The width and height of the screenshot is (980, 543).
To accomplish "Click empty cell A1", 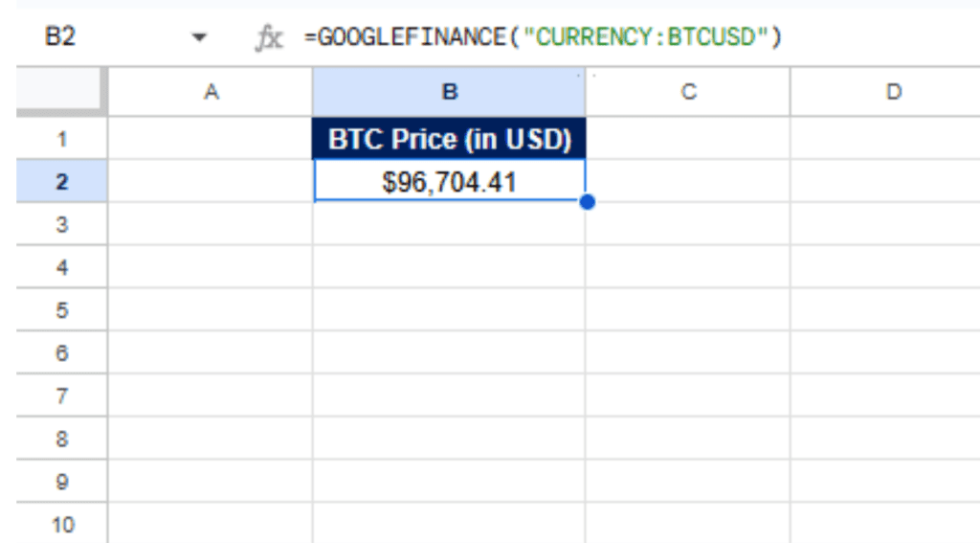I will (x=211, y=140).
